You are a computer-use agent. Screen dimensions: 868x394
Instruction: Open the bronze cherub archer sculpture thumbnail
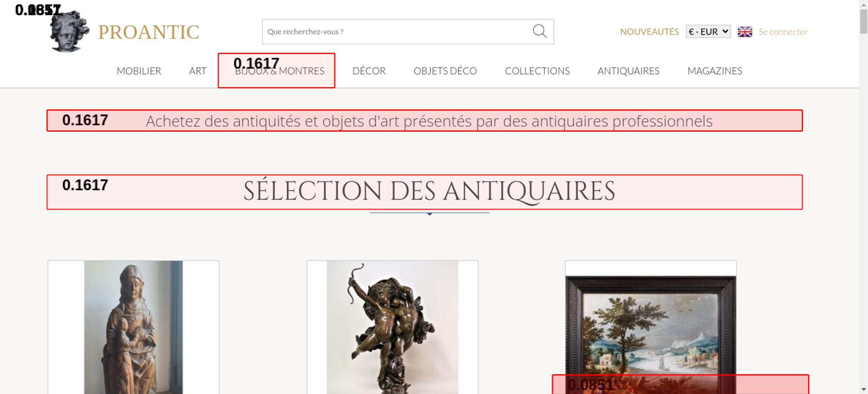pos(392,328)
